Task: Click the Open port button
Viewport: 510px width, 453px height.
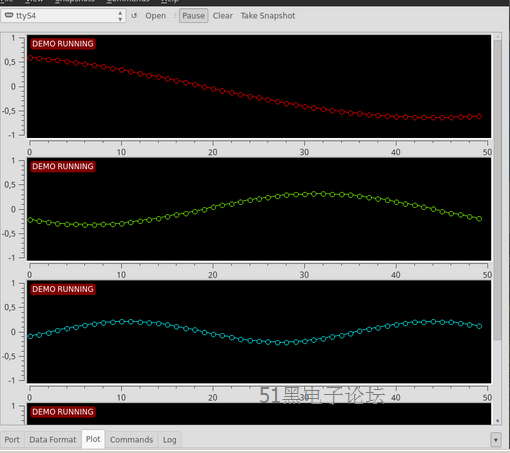Action: (155, 16)
